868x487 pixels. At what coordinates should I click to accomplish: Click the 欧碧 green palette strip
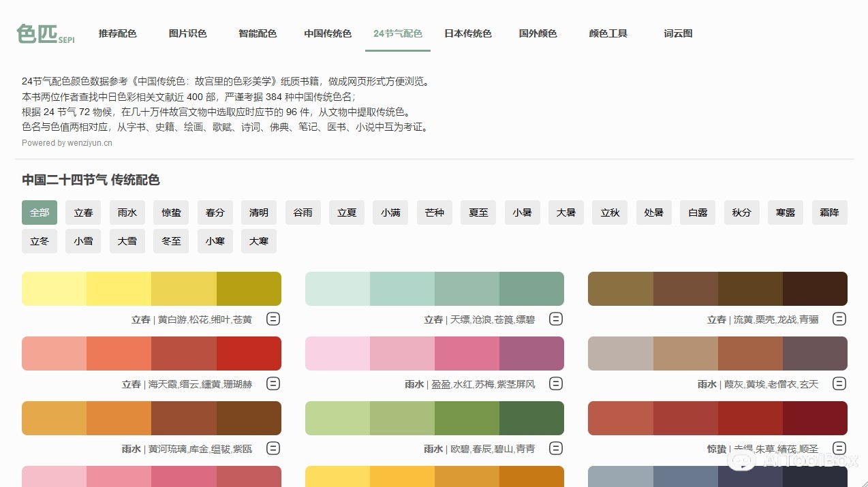434,418
